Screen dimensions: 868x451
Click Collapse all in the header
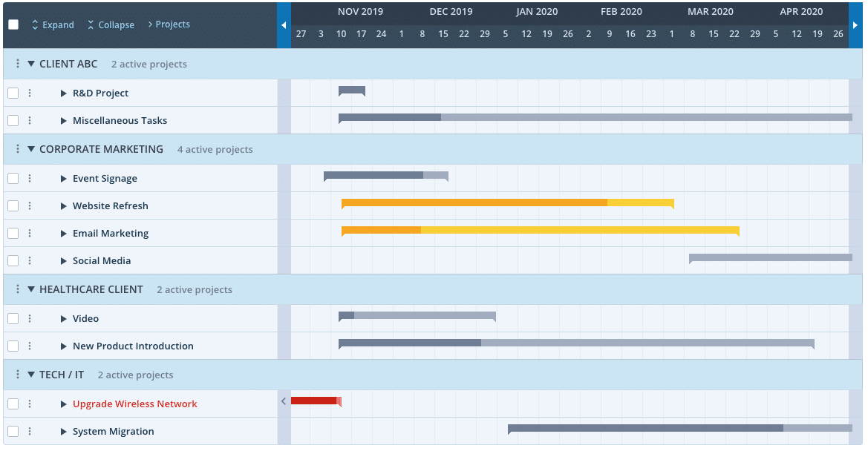111,25
